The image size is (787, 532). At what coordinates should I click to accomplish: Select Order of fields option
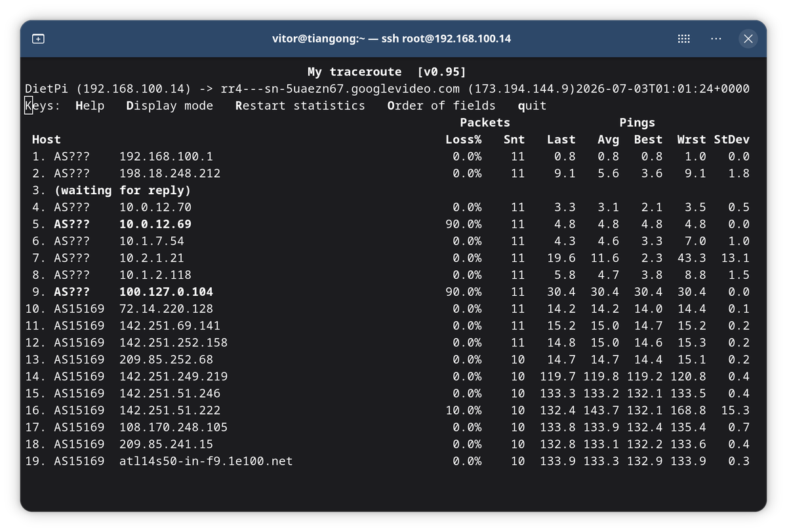[x=441, y=106]
